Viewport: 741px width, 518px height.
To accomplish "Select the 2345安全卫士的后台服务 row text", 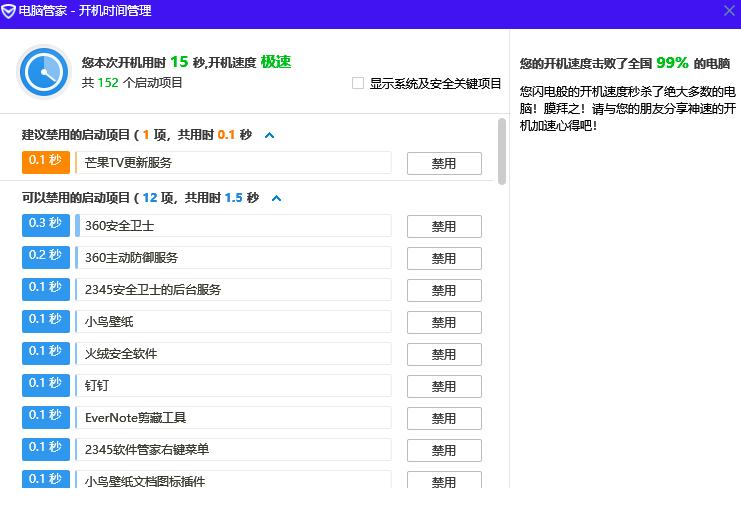I will tap(153, 290).
